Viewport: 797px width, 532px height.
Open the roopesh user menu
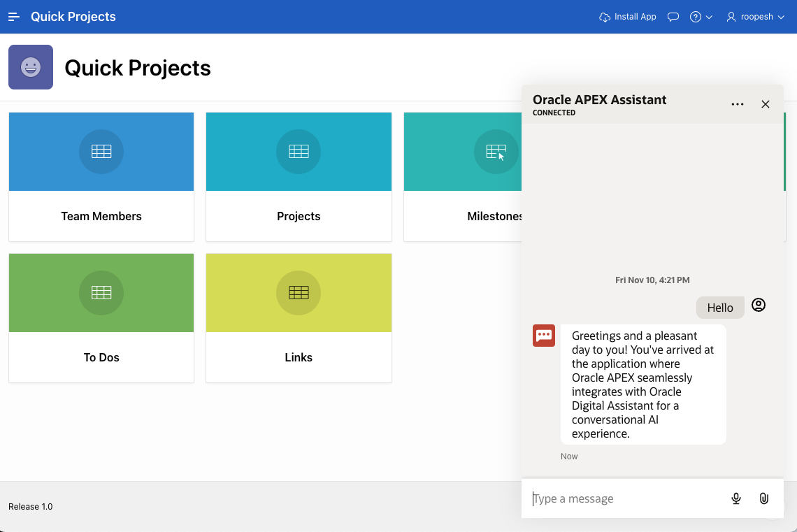[756, 17]
